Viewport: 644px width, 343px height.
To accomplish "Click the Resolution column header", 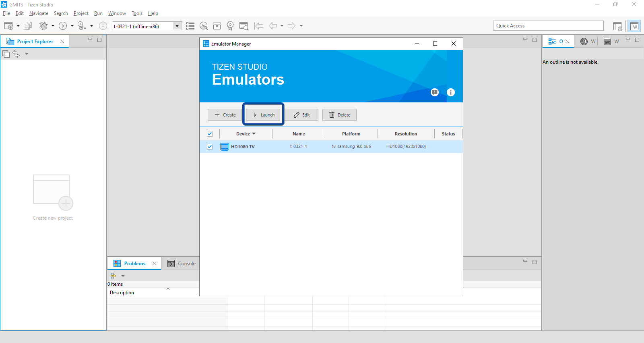I will [x=406, y=134].
